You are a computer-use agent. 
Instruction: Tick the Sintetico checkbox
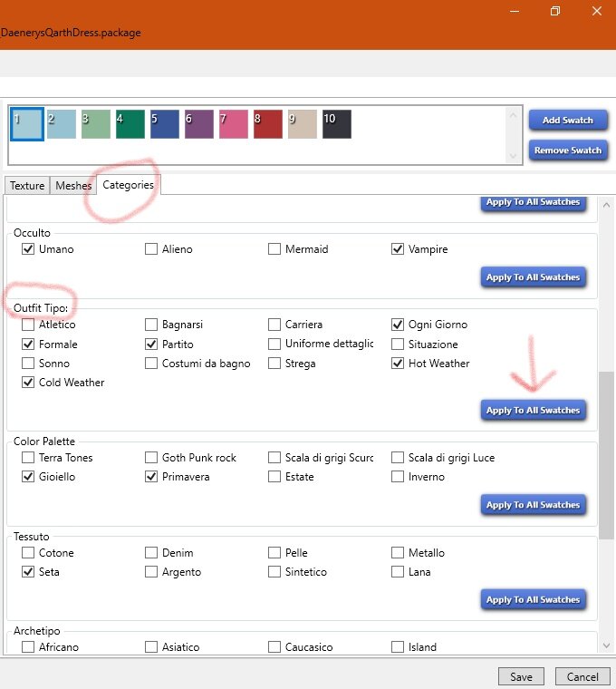pos(274,572)
